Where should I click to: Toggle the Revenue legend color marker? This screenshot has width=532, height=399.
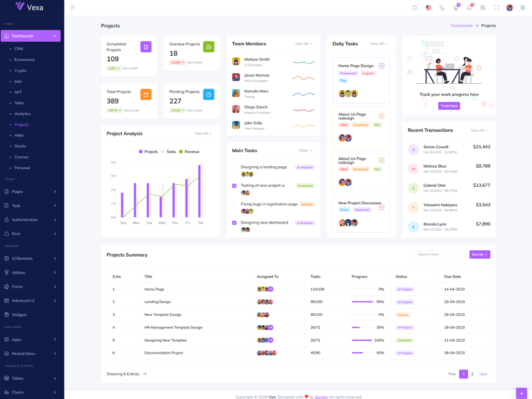pyautogui.click(x=180, y=152)
